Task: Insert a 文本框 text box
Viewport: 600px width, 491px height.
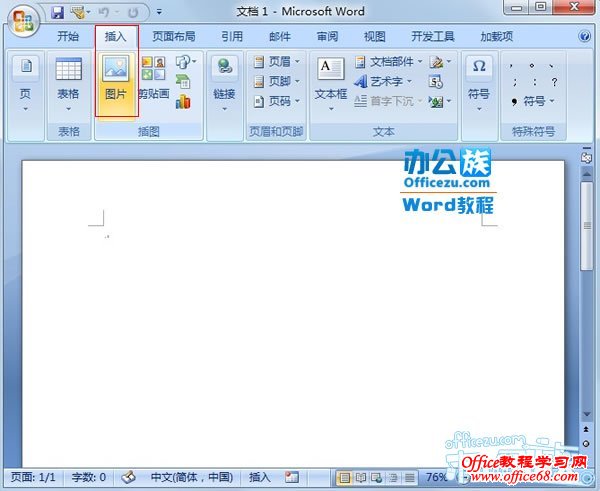Action: (331, 85)
